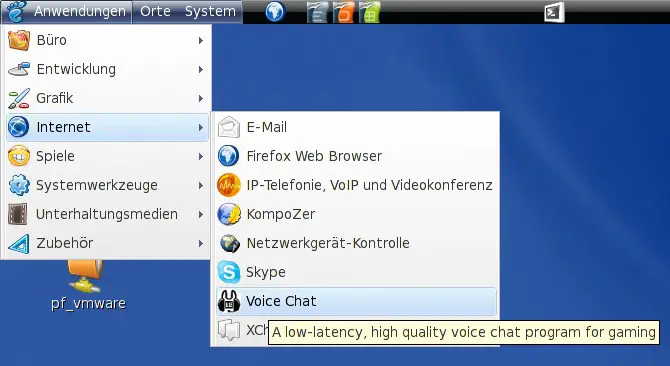The height and width of the screenshot is (366, 670).
Task: Click the Skype logo icon
Action: (229, 272)
